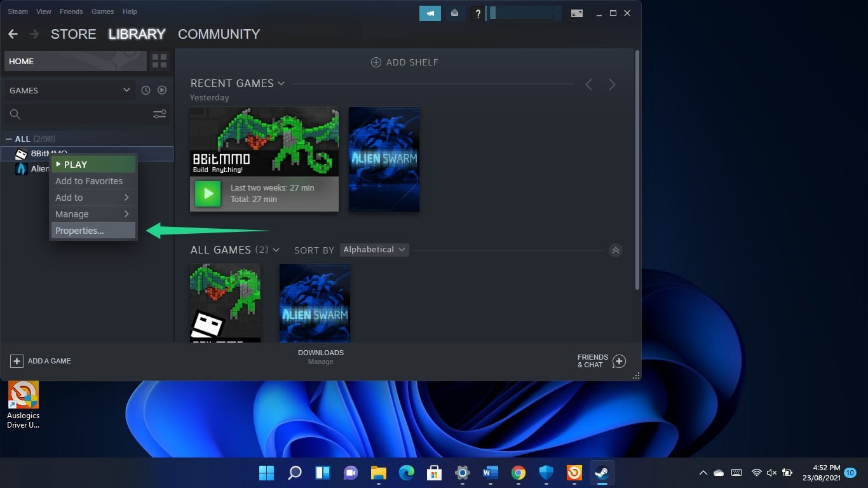Open Steam help with the question mark icon
The image size is (868, 488).
point(478,13)
